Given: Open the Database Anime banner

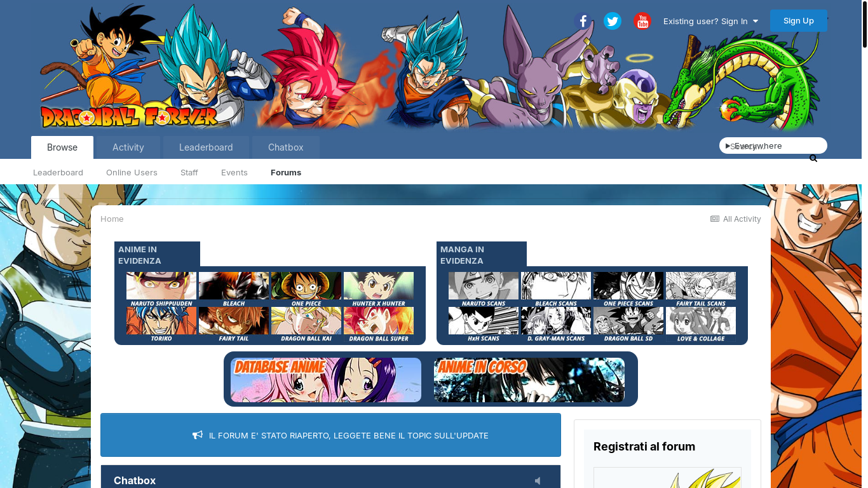Looking at the screenshot, I should 326,380.
